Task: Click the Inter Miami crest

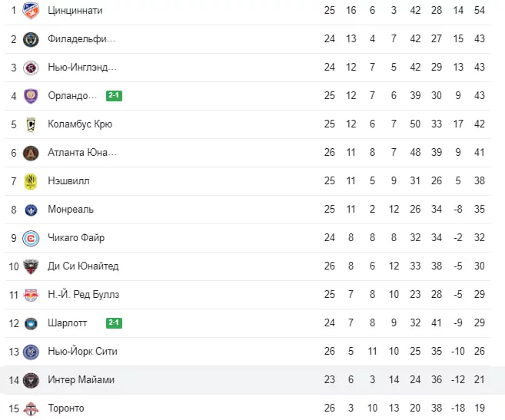Action: [x=31, y=380]
